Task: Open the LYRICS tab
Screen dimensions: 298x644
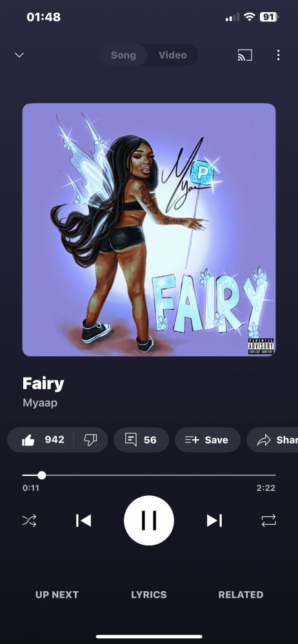Action: coord(149,594)
